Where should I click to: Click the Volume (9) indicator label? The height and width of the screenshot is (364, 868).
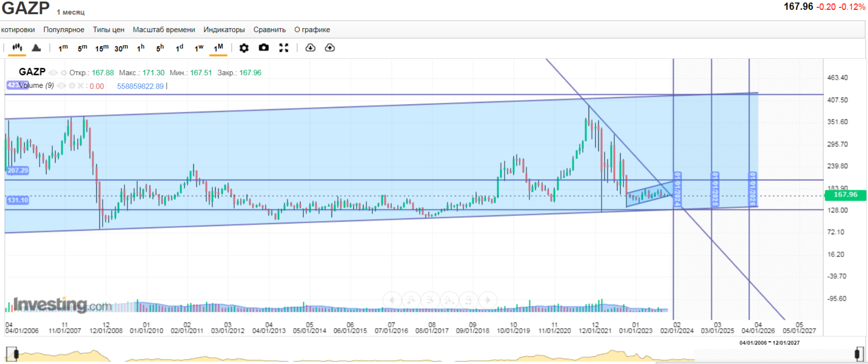[36, 86]
